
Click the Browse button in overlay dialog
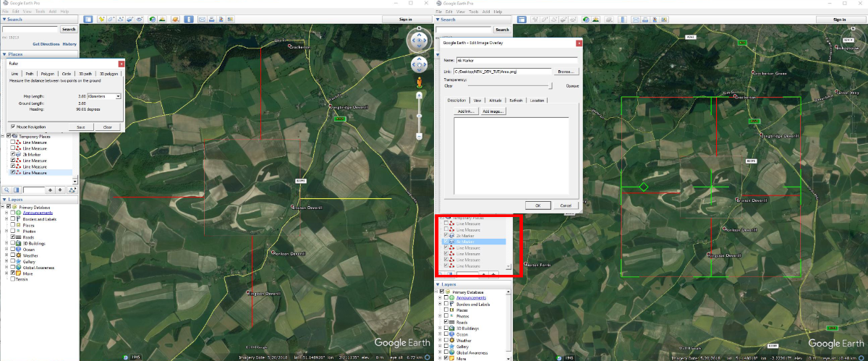[565, 72]
